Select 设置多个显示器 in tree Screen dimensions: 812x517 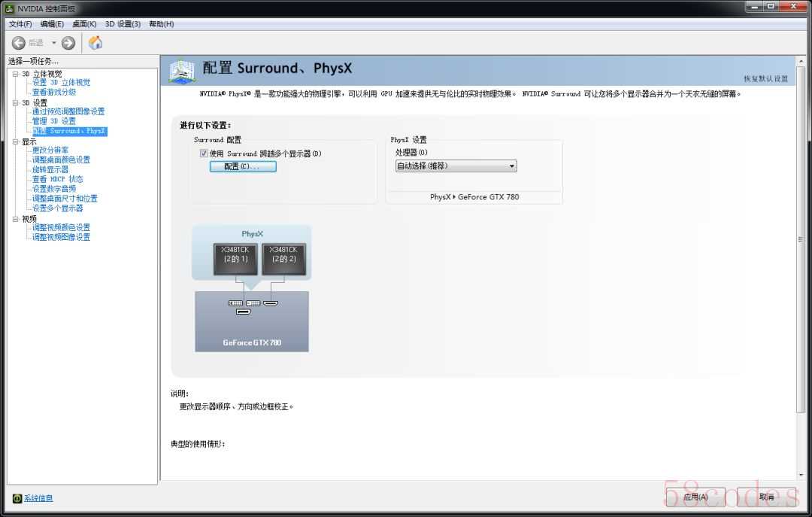pyautogui.click(x=57, y=208)
